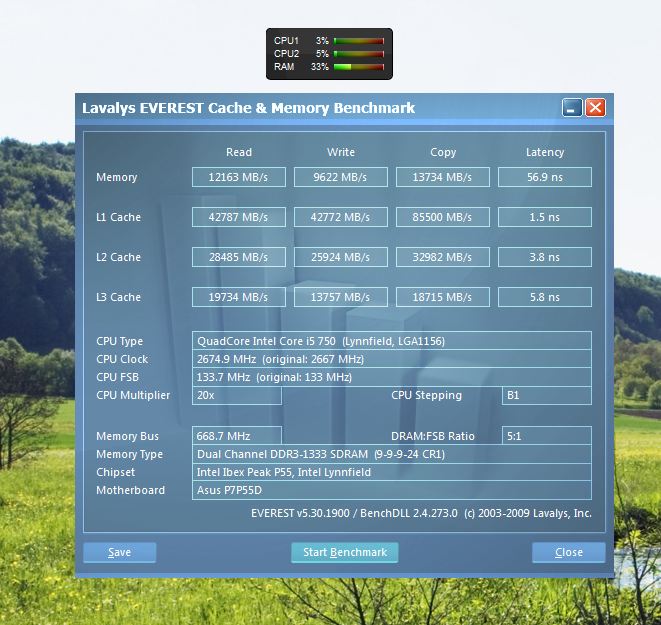Click the Write column header
661x625 pixels.
[x=341, y=152]
